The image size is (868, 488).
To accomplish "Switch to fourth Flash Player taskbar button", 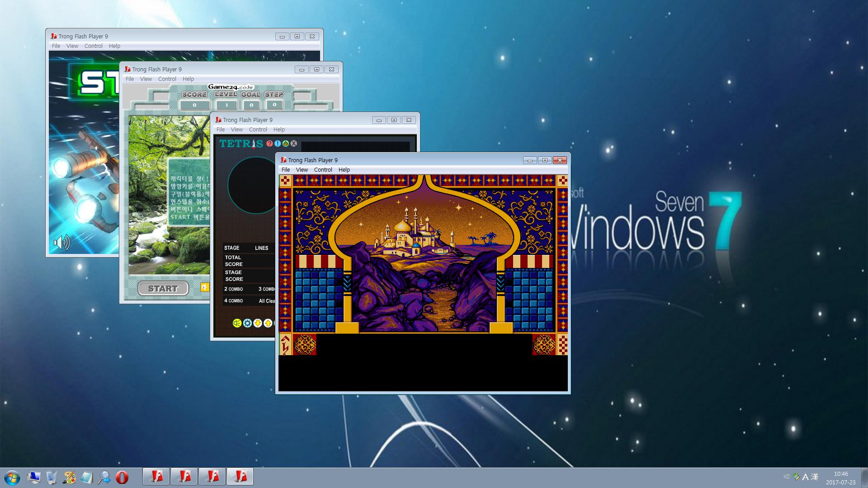I will click(240, 477).
